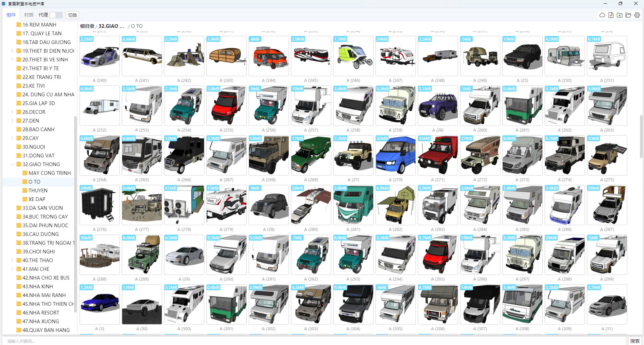Screen dimensions: 644x345
Task: Select the 组件 components tab
Action: (x=11, y=15)
